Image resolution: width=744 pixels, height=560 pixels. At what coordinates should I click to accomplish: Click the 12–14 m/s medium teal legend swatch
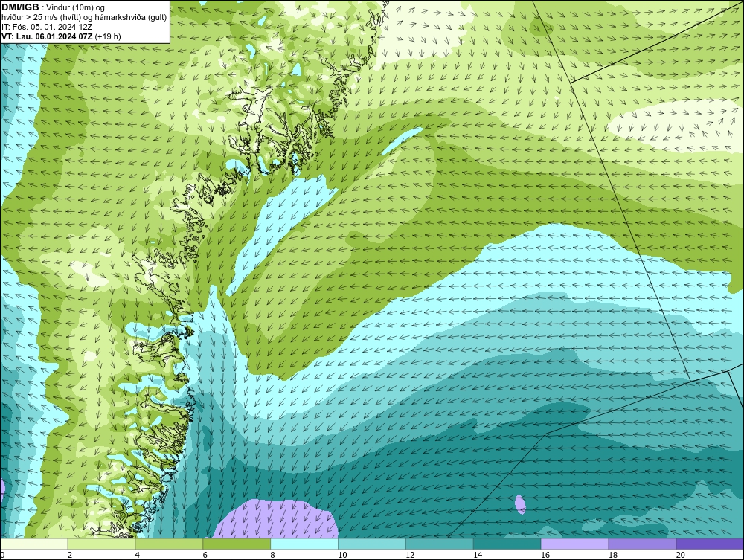pyautogui.click(x=440, y=544)
